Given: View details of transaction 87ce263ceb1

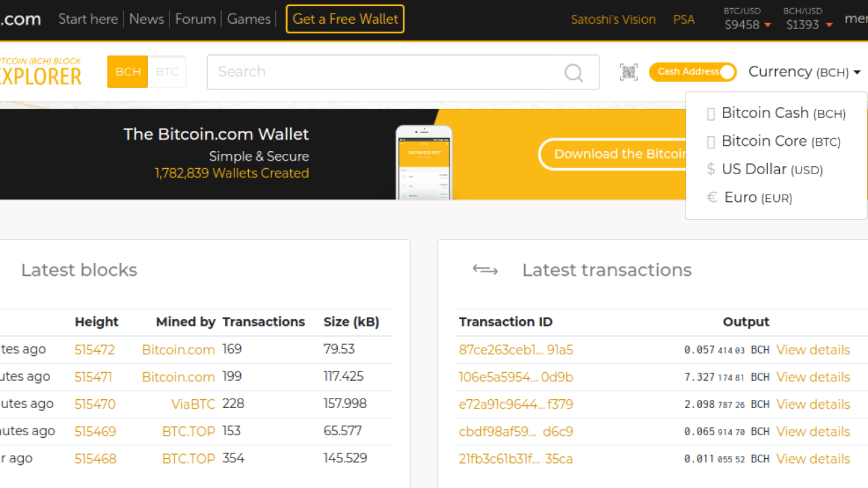Looking at the screenshot, I should click(x=813, y=350).
